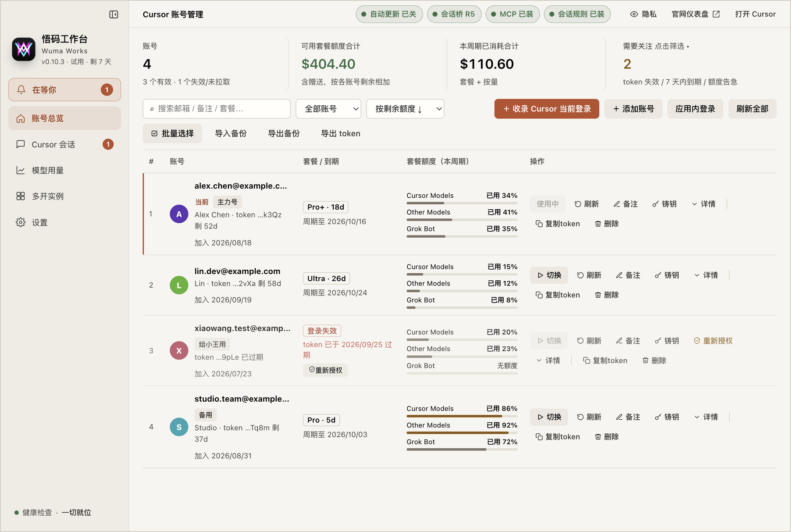Collapse the sidebar with the panel icon
791x532 pixels.
(114, 14)
